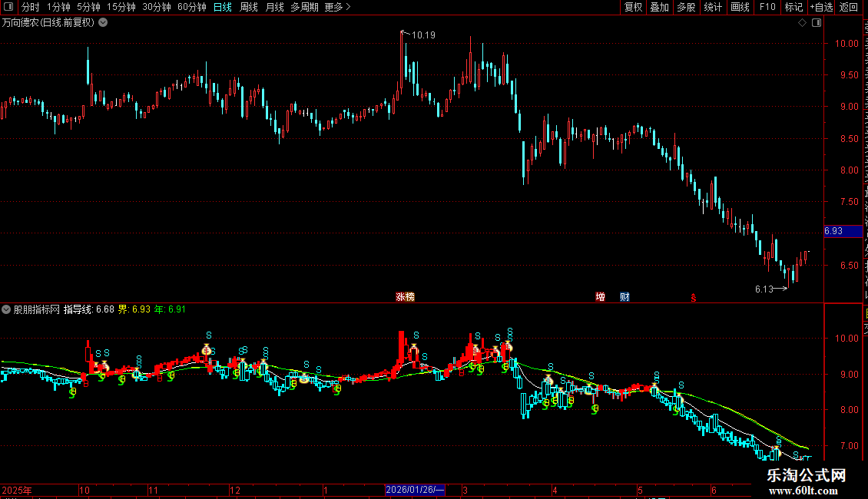Select the 周线 weekly period
Image resolution: width=868 pixels, height=499 pixels.
tap(249, 7)
